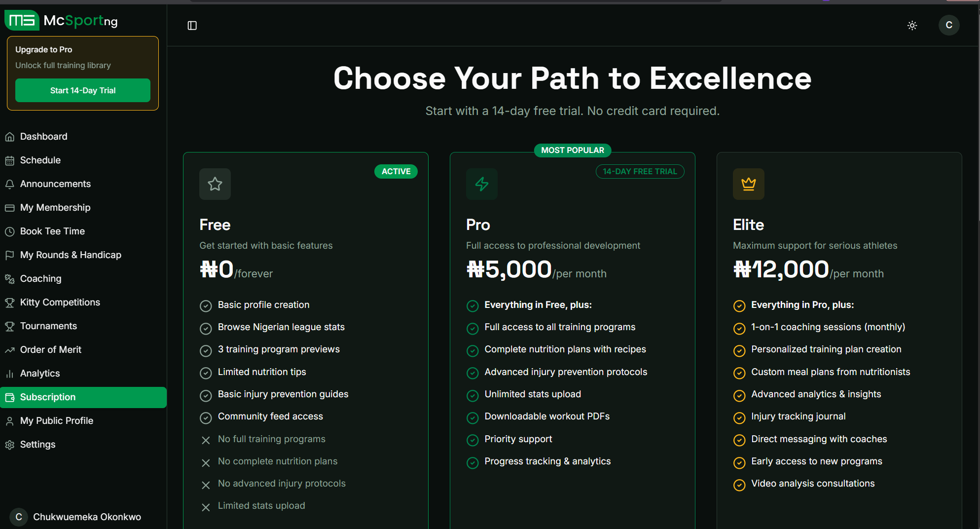Open Chukwuemeka Okonkwo profile footer
Viewport: 980px width, 529px height.
(x=79, y=517)
